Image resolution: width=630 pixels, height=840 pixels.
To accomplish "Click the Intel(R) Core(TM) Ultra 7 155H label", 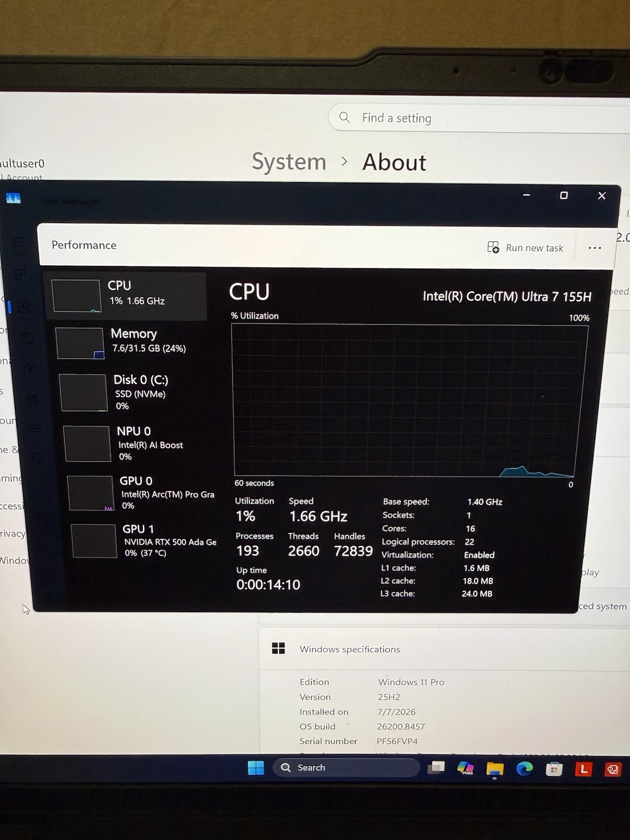I will click(x=507, y=297).
